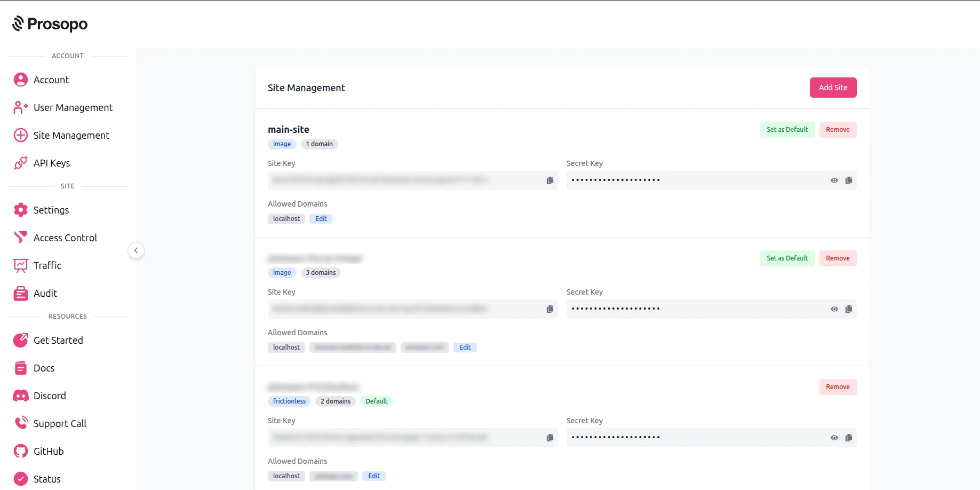The image size is (980, 490).
Task: Click the "3 domains" badge
Action: pos(321,273)
